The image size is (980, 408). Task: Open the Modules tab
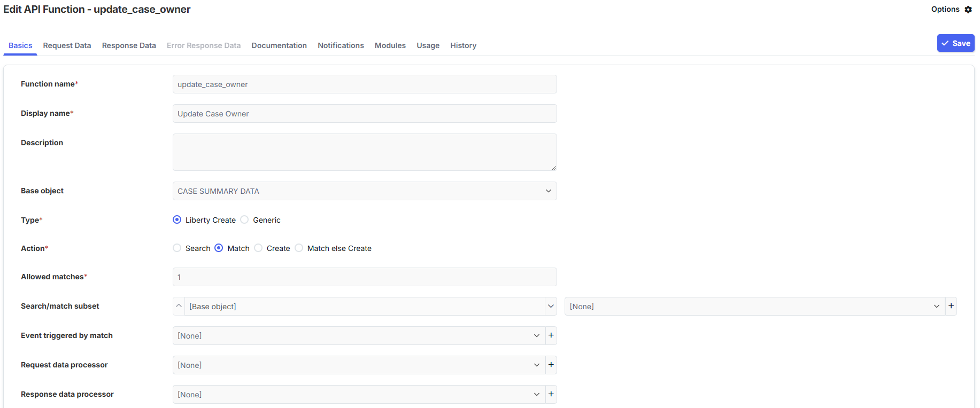point(390,45)
